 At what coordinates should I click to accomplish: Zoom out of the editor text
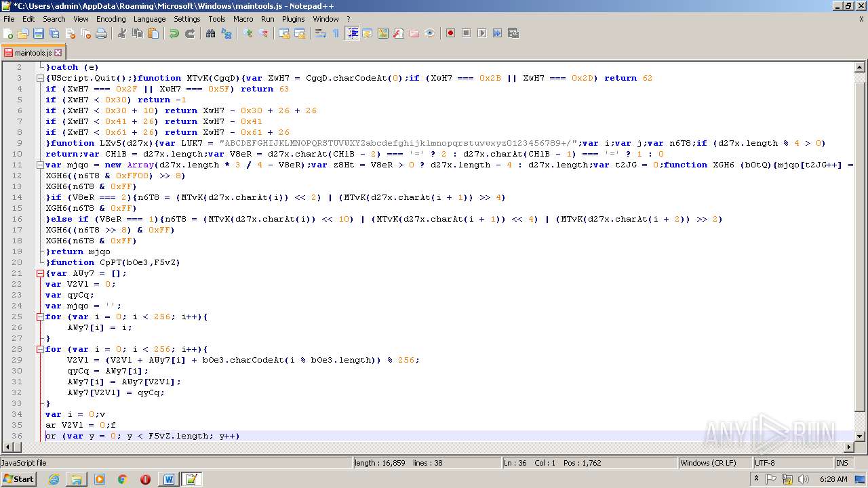click(x=263, y=33)
